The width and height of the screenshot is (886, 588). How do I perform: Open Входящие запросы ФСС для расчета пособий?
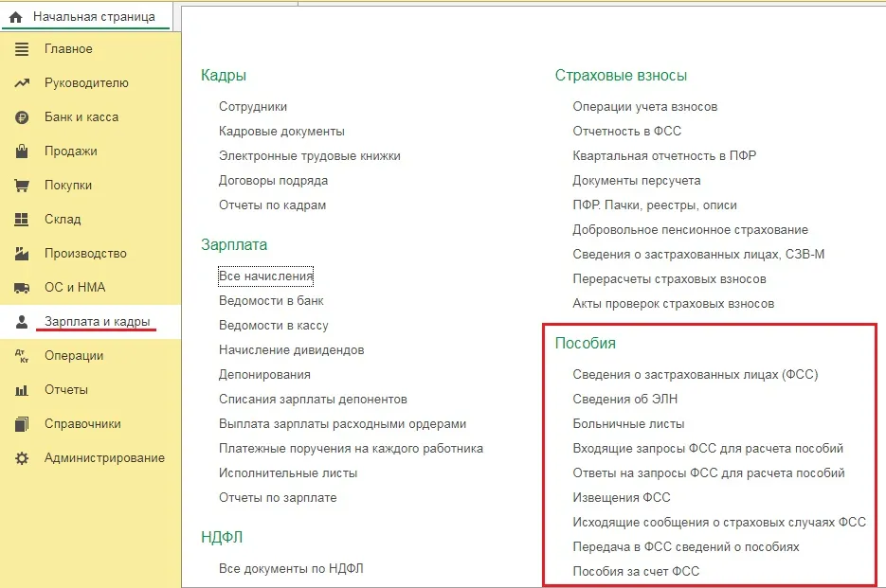point(708,449)
